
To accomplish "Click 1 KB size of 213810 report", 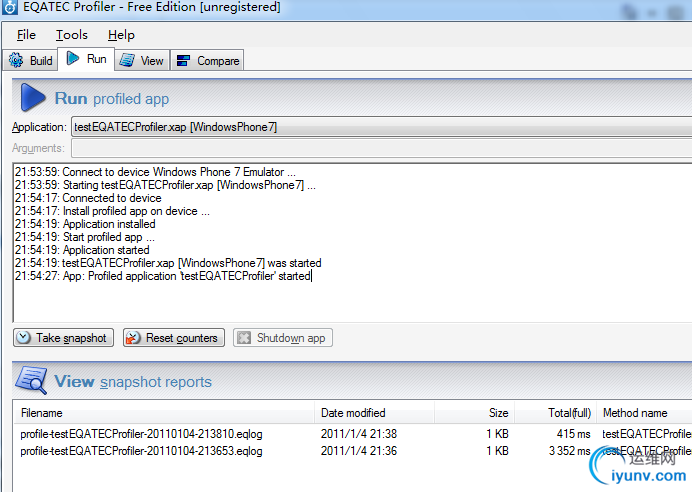I will click(497, 434).
